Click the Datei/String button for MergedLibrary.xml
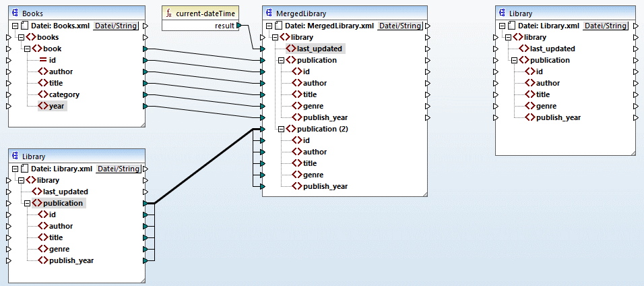Viewport: 644px width, 286px height. (x=399, y=26)
